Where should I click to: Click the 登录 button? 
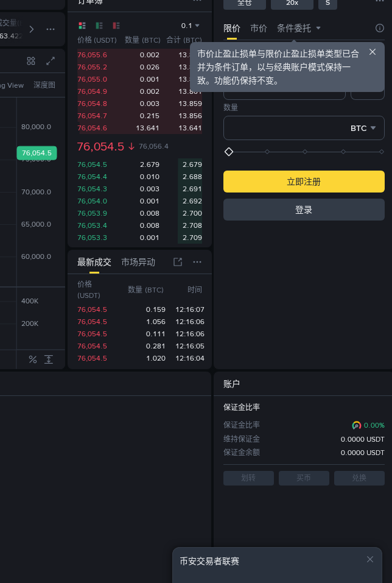pyautogui.click(x=304, y=210)
